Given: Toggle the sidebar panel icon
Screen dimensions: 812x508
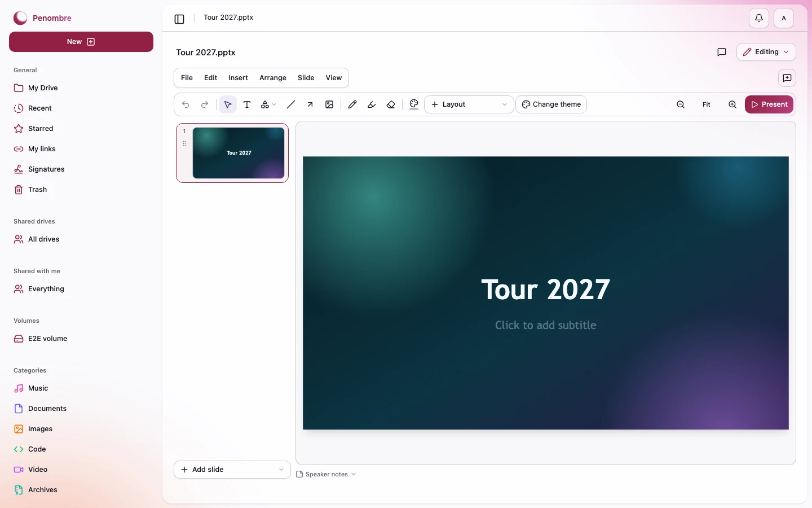Looking at the screenshot, I should point(179,19).
